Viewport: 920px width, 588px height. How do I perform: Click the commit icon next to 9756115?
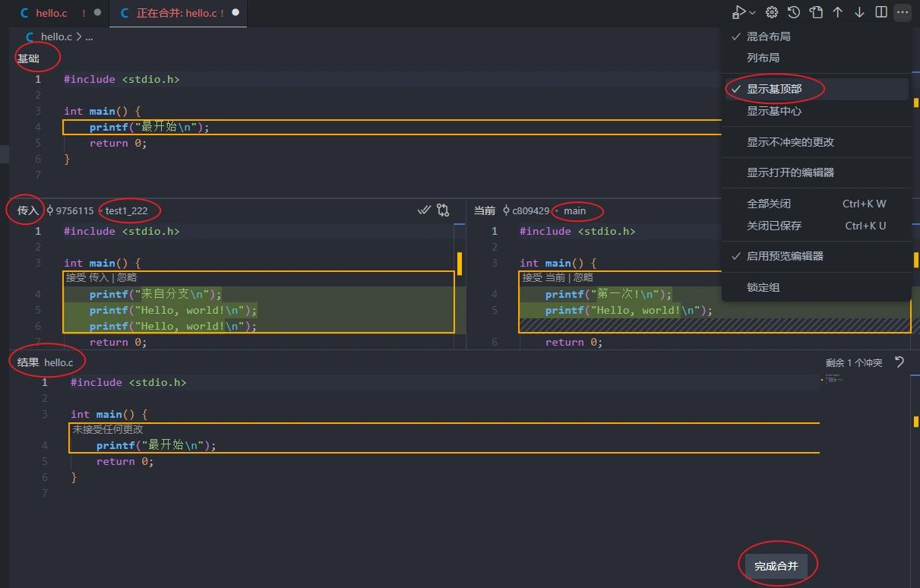pos(50,210)
